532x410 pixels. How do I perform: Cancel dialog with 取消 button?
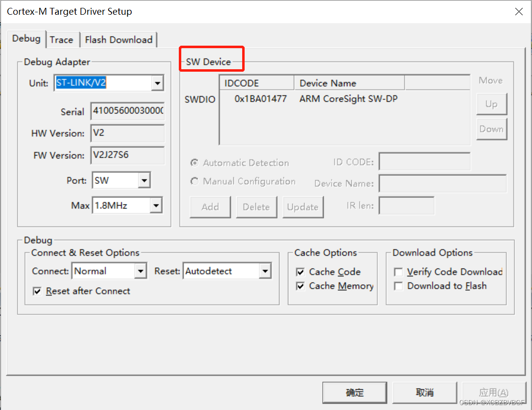coord(425,392)
